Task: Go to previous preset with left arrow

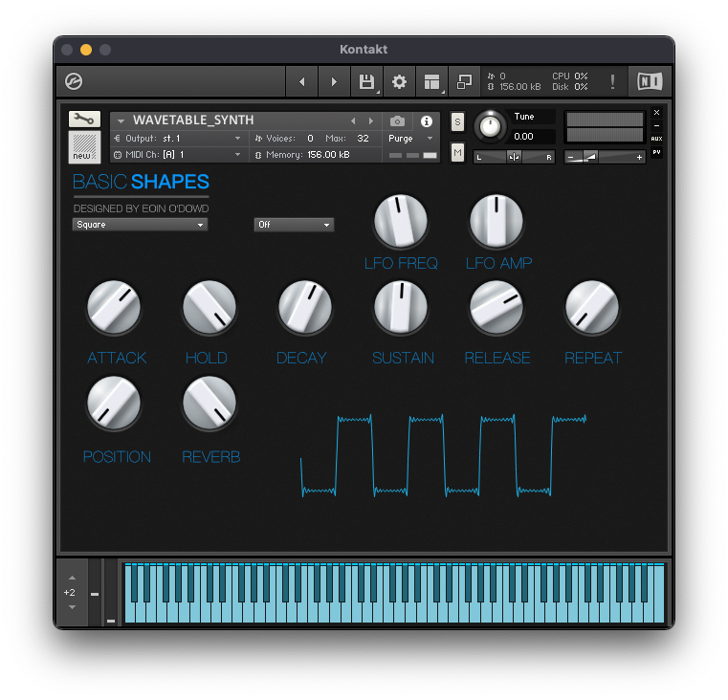Action: tap(301, 81)
